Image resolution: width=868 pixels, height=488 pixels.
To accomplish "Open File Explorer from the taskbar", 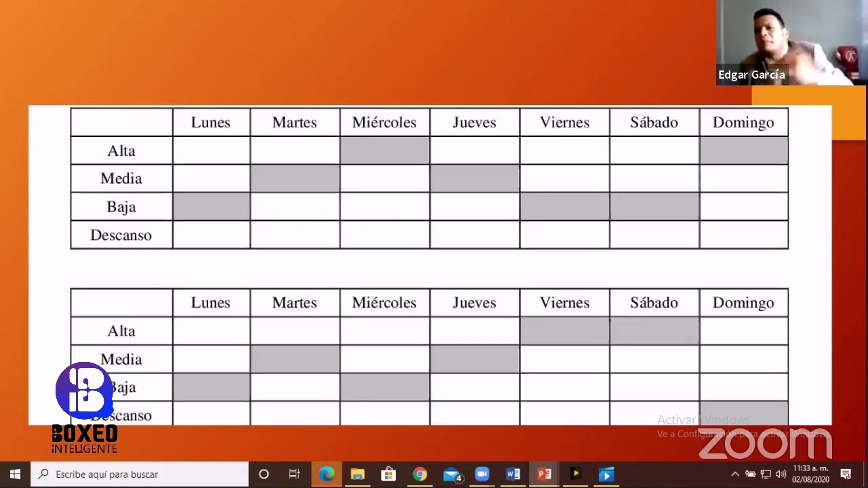I will [357, 474].
